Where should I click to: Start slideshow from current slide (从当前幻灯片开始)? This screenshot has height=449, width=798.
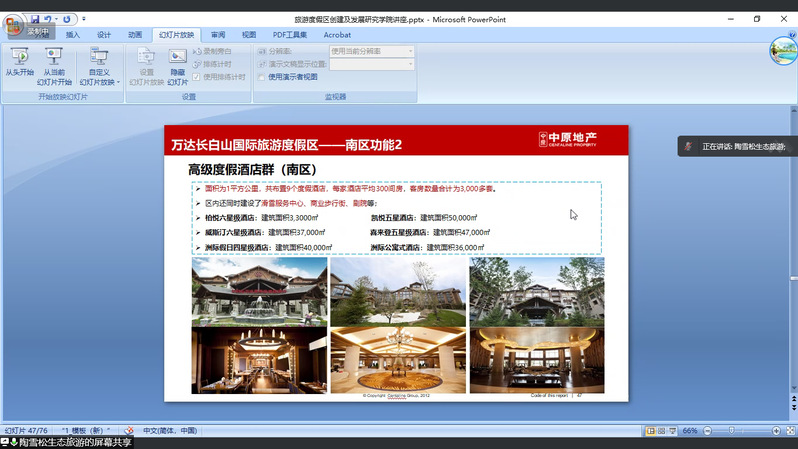pos(54,57)
